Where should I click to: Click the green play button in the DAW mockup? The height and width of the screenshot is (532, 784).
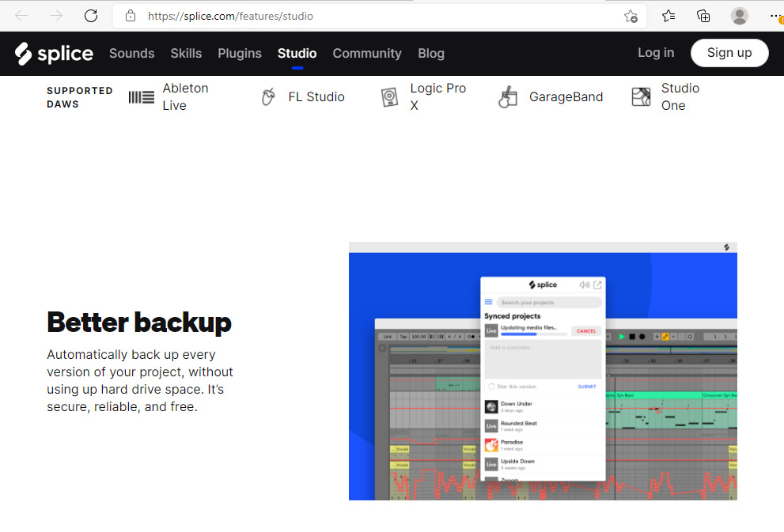coord(622,337)
